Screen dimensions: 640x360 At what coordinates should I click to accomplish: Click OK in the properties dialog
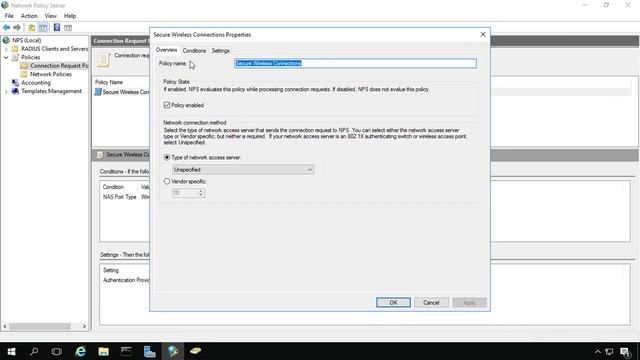[x=393, y=302]
